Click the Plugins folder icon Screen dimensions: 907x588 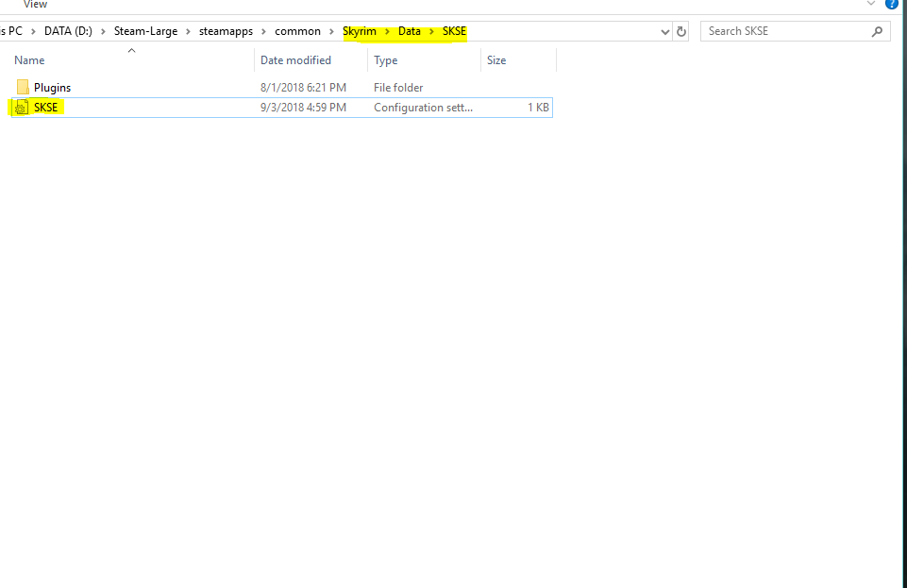click(23, 88)
